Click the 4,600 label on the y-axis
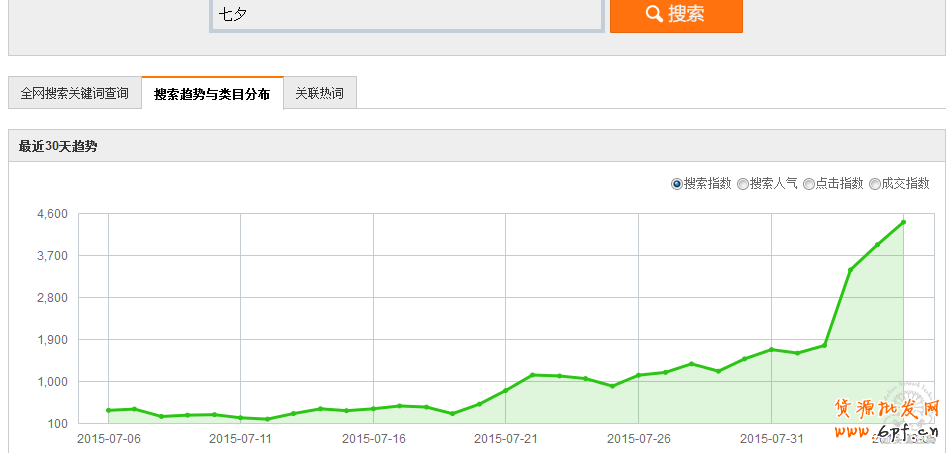This screenshot has width=949, height=453. point(52,214)
